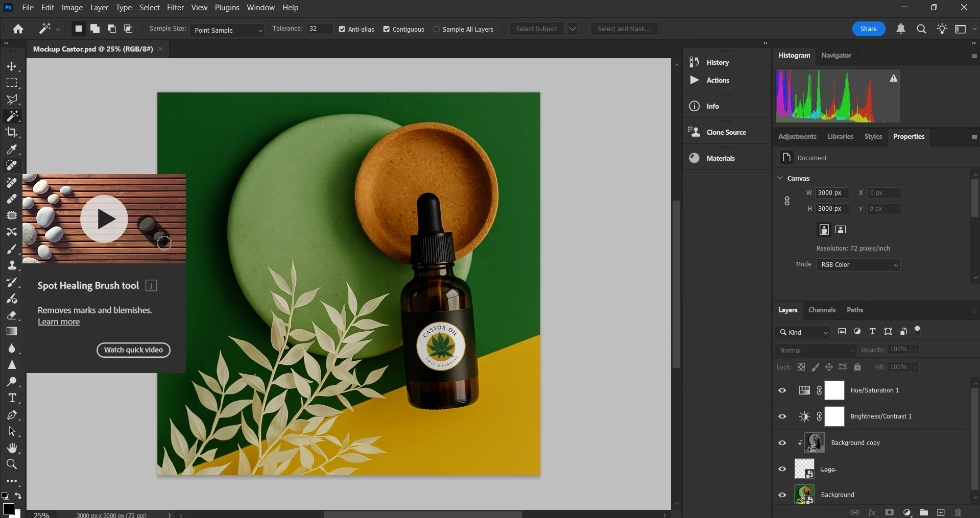Open the RGB Color mode dropdown
The width and height of the screenshot is (980, 518).
click(858, 265)
